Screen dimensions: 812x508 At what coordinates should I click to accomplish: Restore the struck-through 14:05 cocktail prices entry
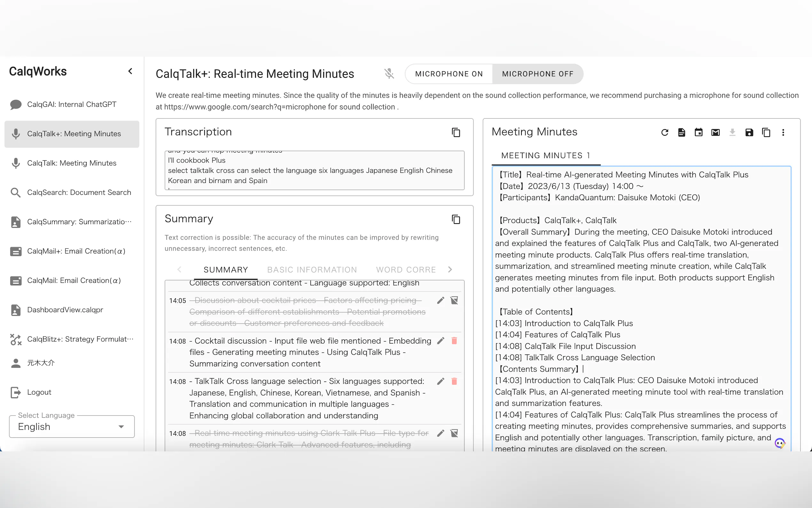coord(454,300)
